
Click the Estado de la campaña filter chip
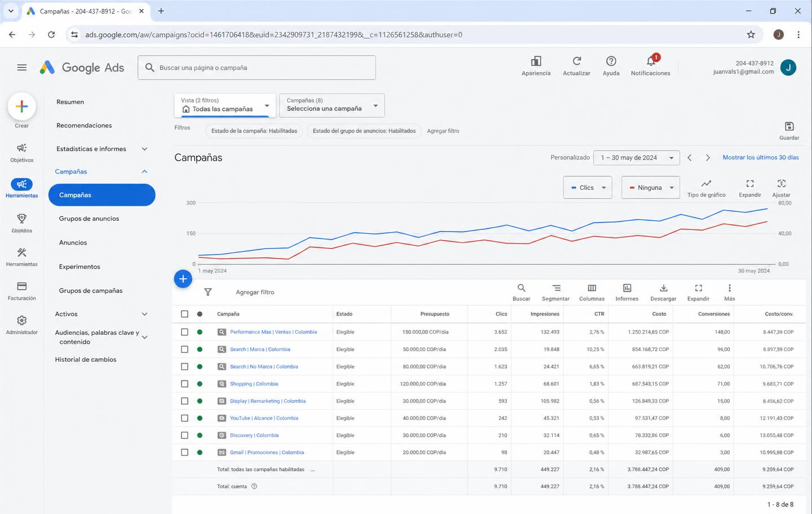pos(254,131)
